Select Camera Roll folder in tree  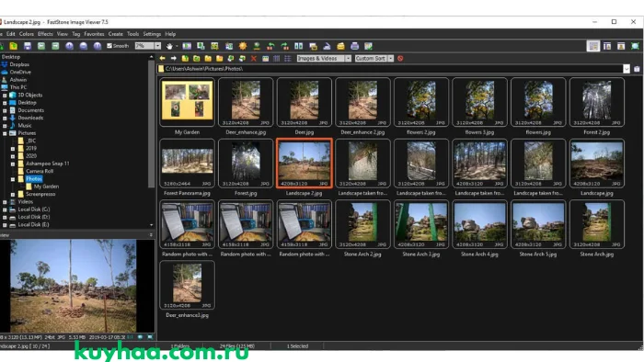click(40, 172)
